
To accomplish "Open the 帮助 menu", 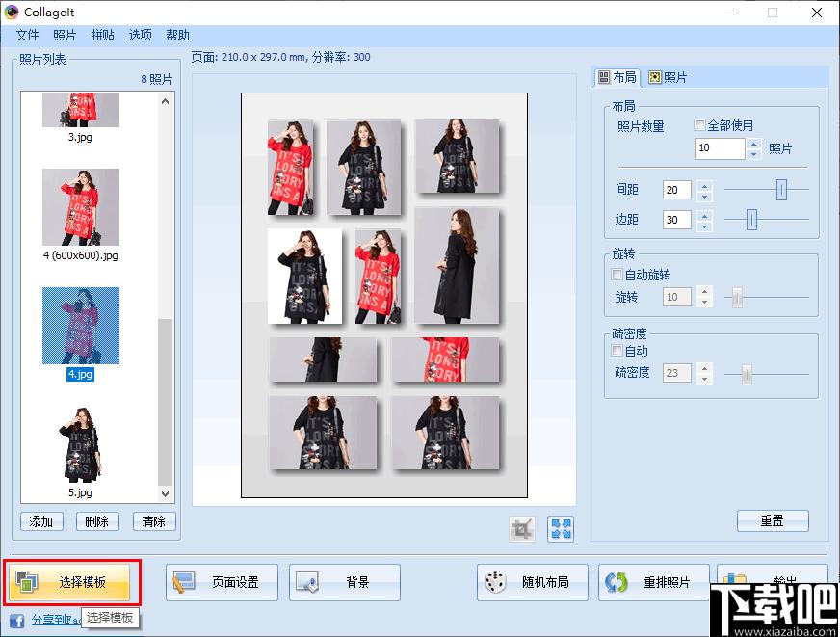I will click(178, 36).
